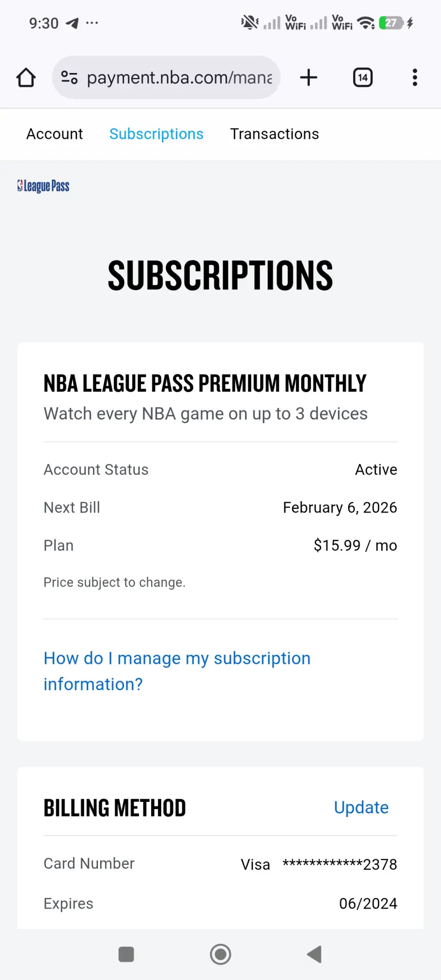441x980 pixels.
Task: Tap the masked Visa card number ending 2378
Action: [x=340, y=864]
